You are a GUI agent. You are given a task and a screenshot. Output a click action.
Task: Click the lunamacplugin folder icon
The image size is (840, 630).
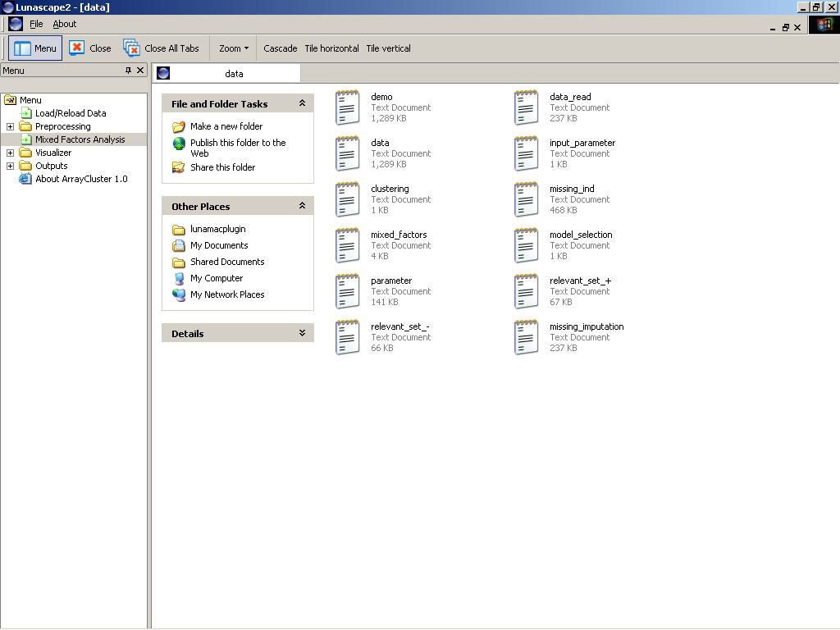[178, 230]
